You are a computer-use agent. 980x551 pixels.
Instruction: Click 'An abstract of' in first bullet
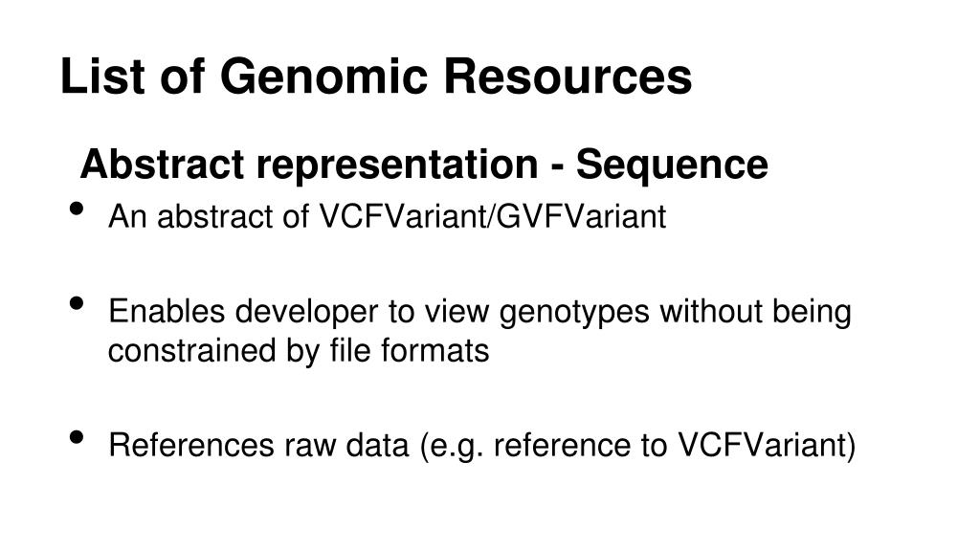click(x=209, y=217)
